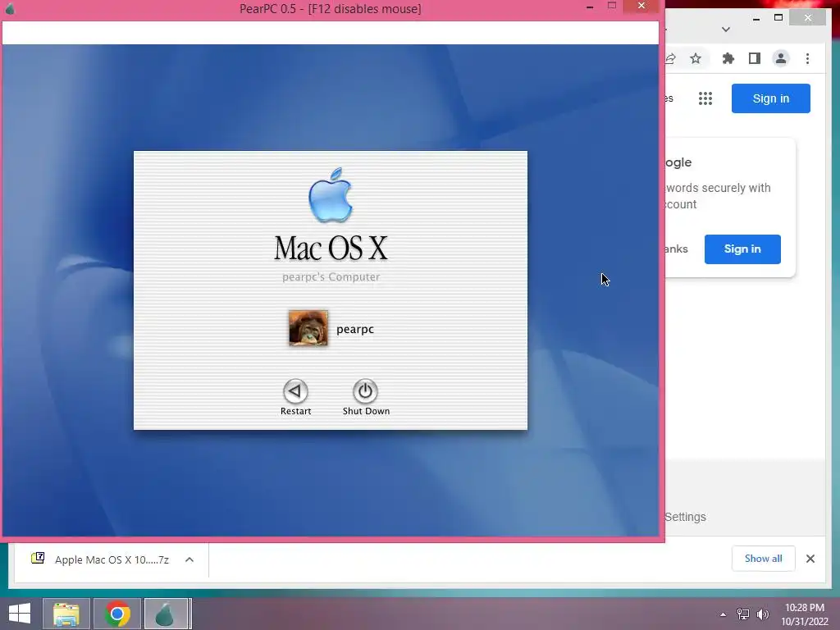Expand download item options chevron
Viewport: 840px width, 630px height.
pyautogui.click(x=189, y=559)
